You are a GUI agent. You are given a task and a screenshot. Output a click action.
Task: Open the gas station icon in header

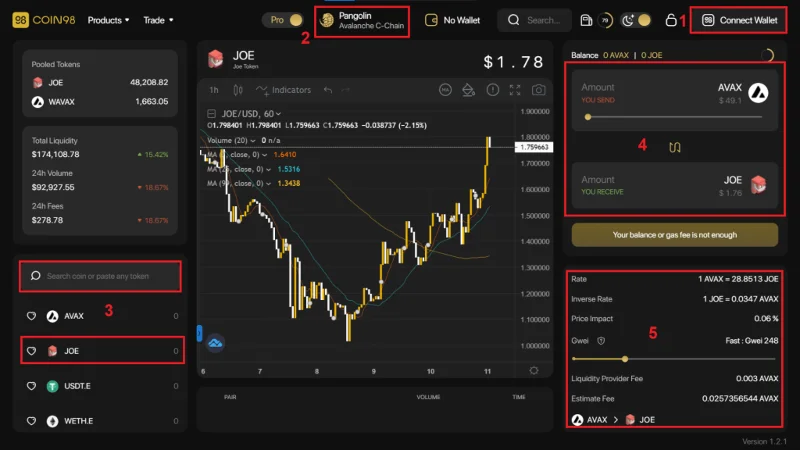[586, 20]
